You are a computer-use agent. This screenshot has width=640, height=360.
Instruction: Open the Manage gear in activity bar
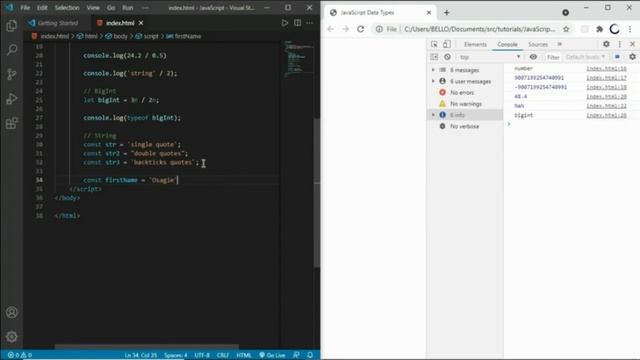tap(11, 336)
